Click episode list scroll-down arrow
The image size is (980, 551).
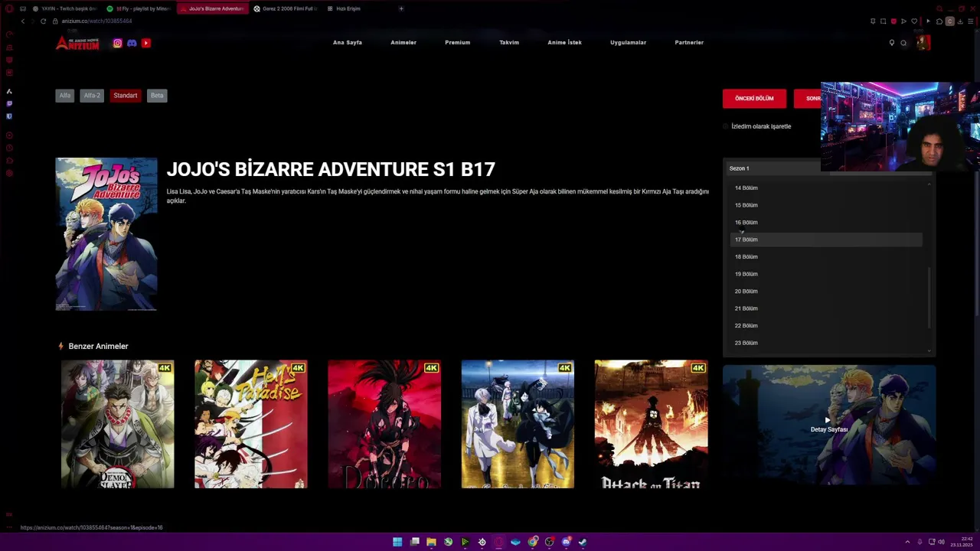(929, 351)
